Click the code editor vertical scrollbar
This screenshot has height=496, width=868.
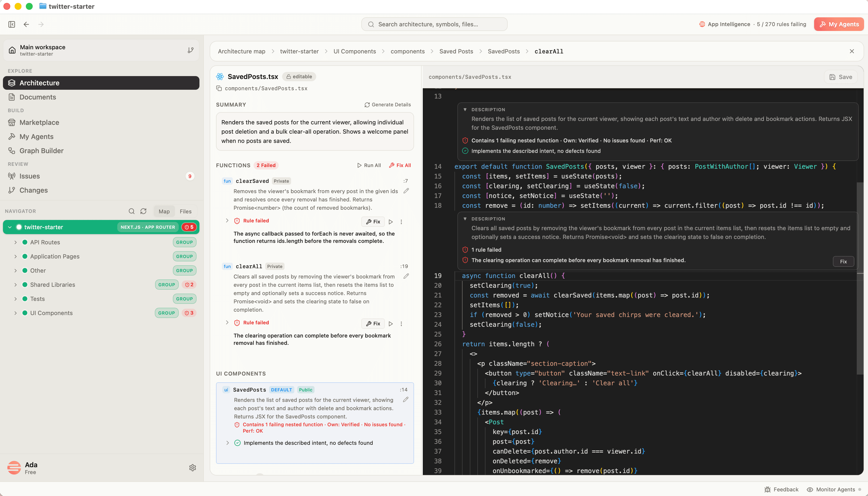[x=860, y=278]
